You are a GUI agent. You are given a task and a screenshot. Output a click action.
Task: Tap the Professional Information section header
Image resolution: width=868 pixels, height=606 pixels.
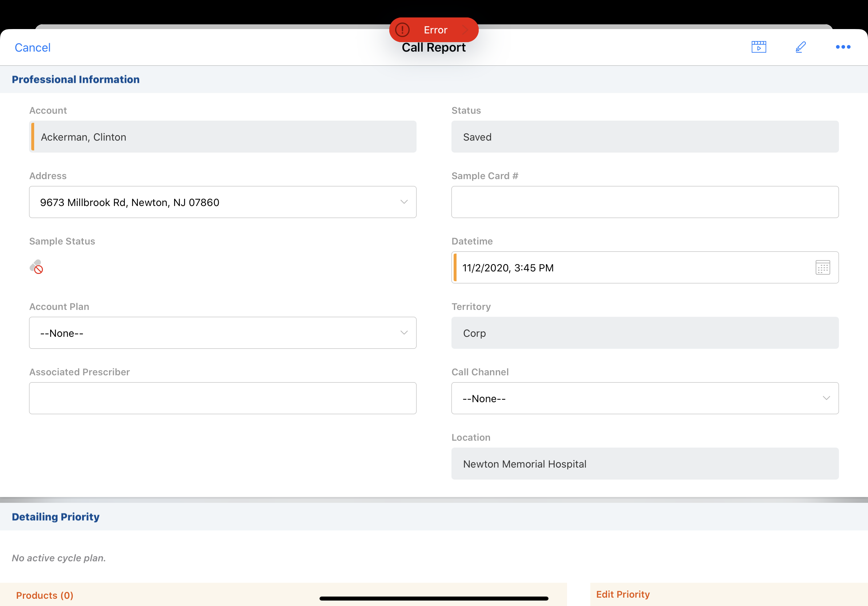[76, 79]
